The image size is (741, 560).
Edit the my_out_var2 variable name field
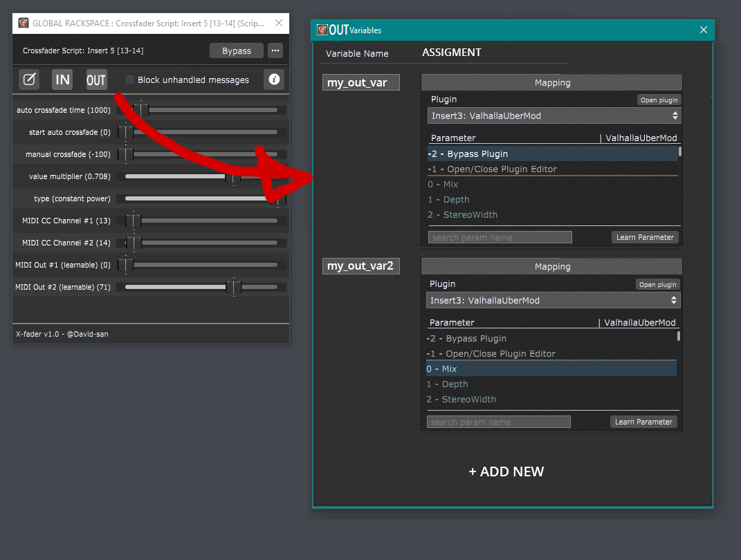coord(360,266)
